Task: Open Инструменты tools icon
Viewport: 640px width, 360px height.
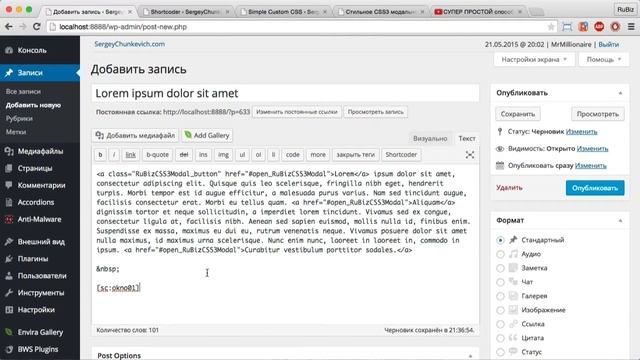Action: [9, 293]
